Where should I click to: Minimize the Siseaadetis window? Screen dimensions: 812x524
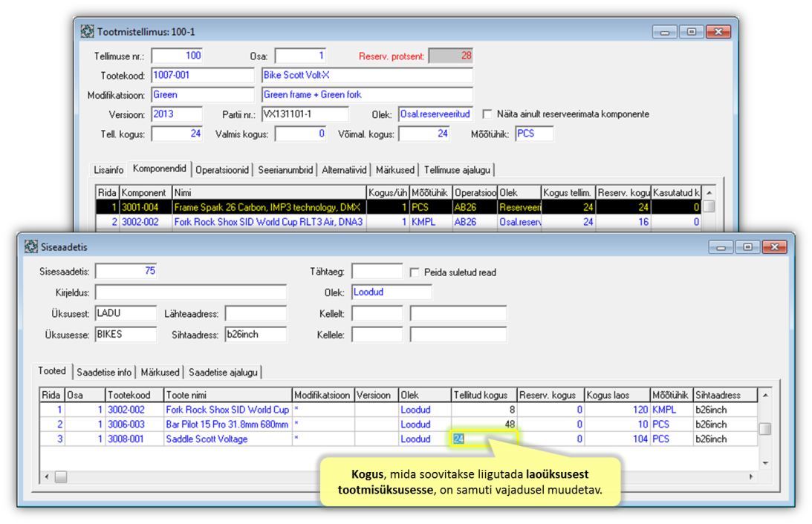coord(721,247)
